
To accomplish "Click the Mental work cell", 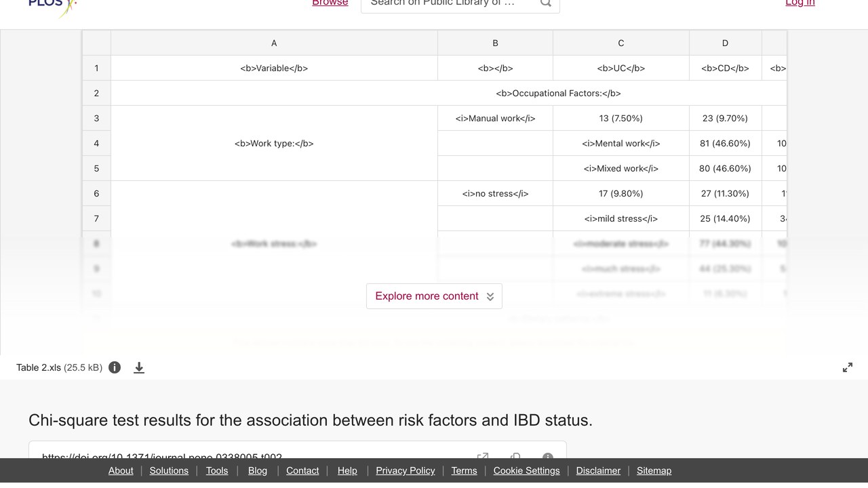I will click(621, 143).
